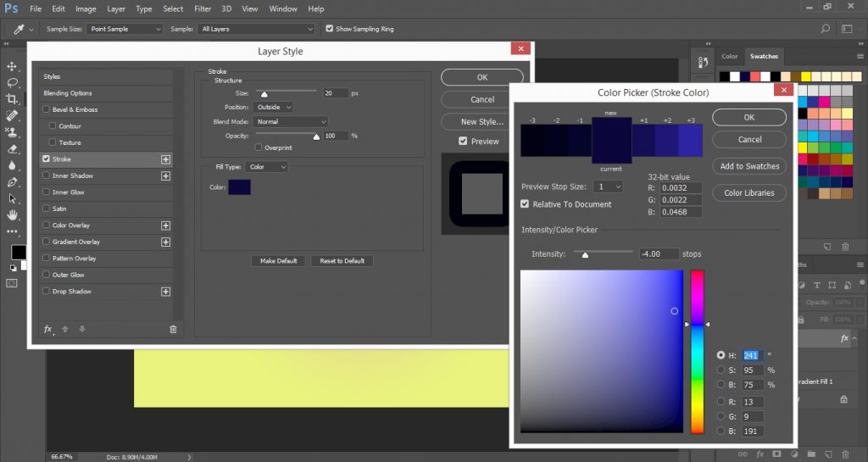Enable the Outer Glow checkbox
The width and height of the screenshot is (868, 462).
click(x=46, y=275)
